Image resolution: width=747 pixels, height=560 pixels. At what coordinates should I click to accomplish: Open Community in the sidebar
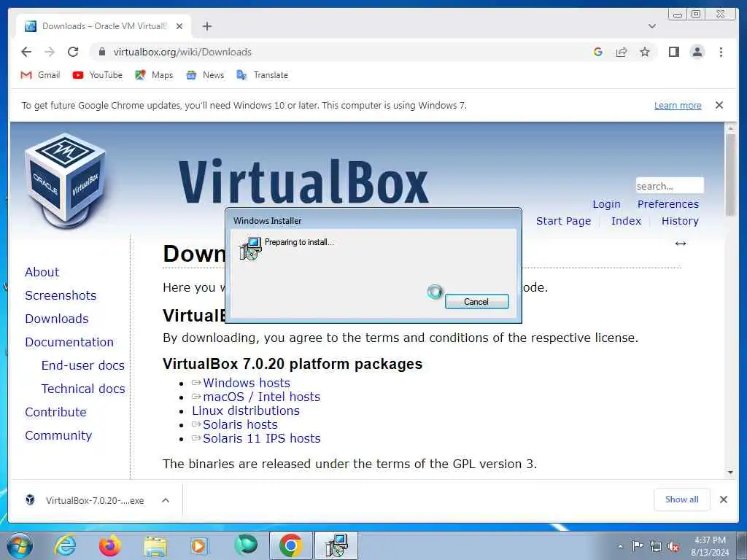(x=58, y=435)
